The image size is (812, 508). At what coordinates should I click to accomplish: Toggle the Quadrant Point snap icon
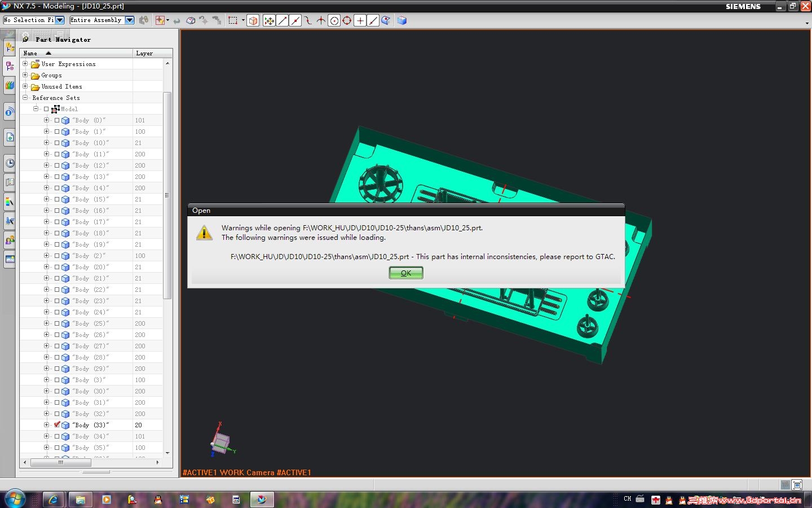click(x=347, y=20)
